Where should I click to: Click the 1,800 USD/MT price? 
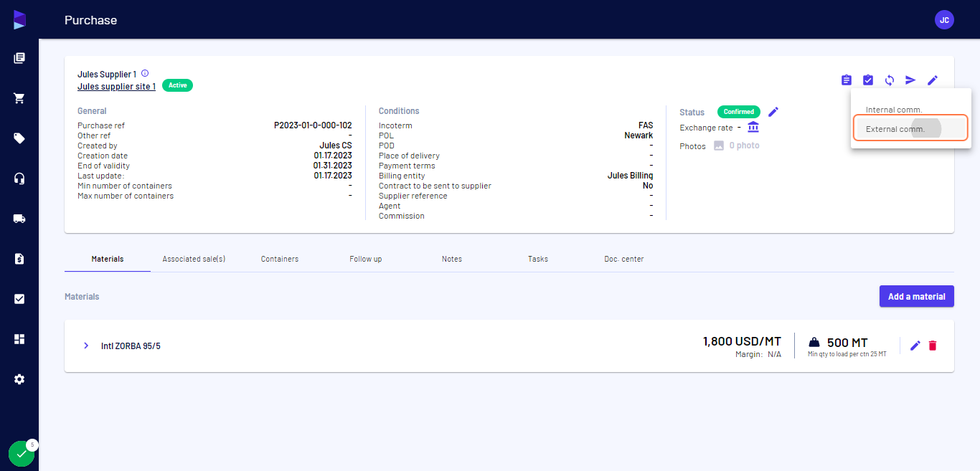[742, 341]
